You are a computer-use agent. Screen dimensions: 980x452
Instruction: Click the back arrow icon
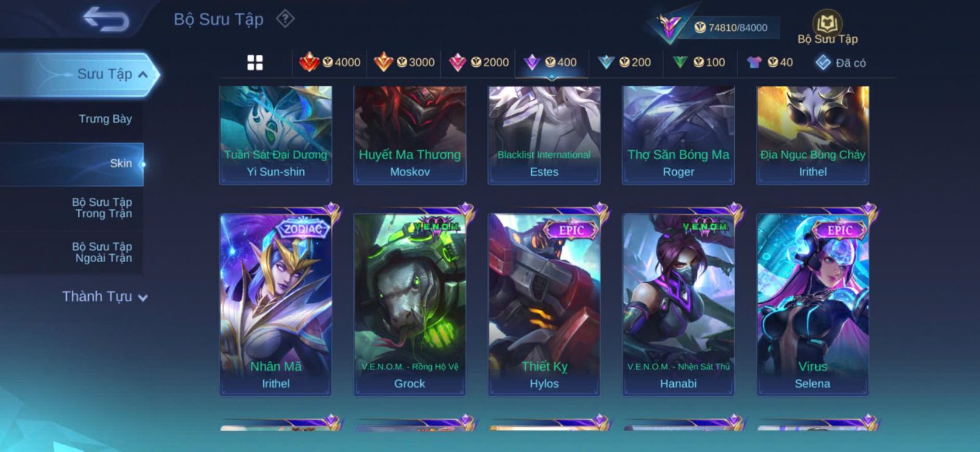pos(106,19)
